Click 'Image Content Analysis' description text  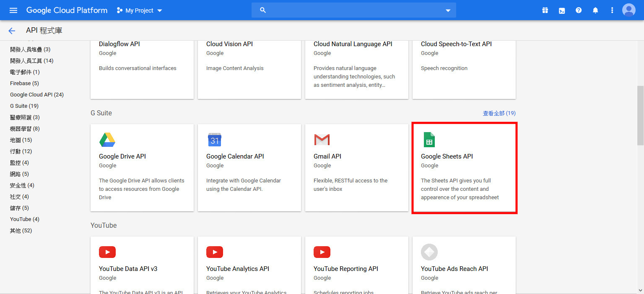[x=235, y=68]
